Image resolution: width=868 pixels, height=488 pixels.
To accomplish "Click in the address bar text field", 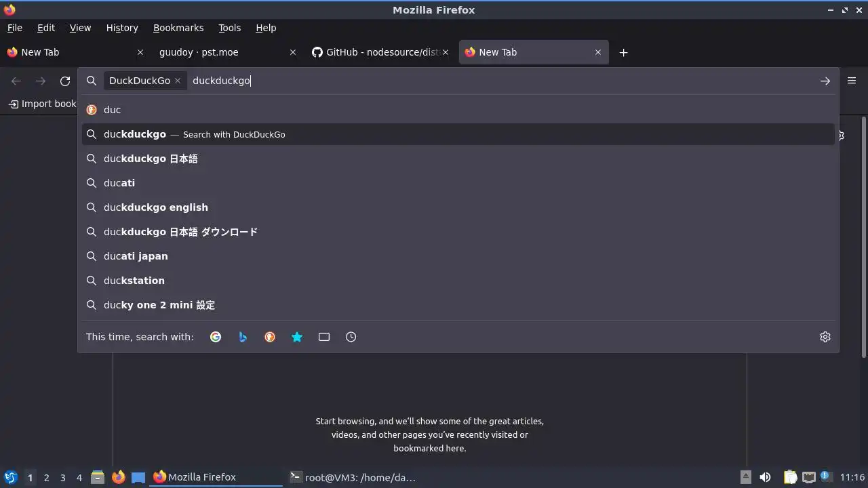I will [500, 81].
